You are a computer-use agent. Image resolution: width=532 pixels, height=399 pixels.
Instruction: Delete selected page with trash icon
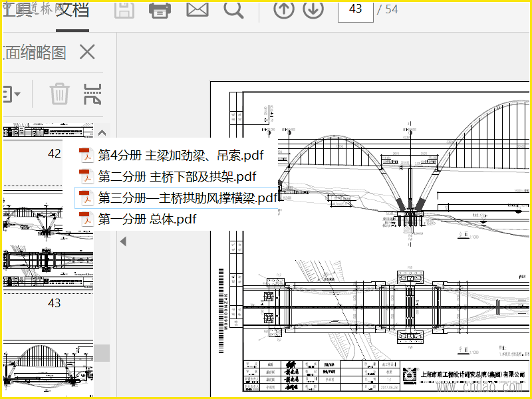point(59,94)
